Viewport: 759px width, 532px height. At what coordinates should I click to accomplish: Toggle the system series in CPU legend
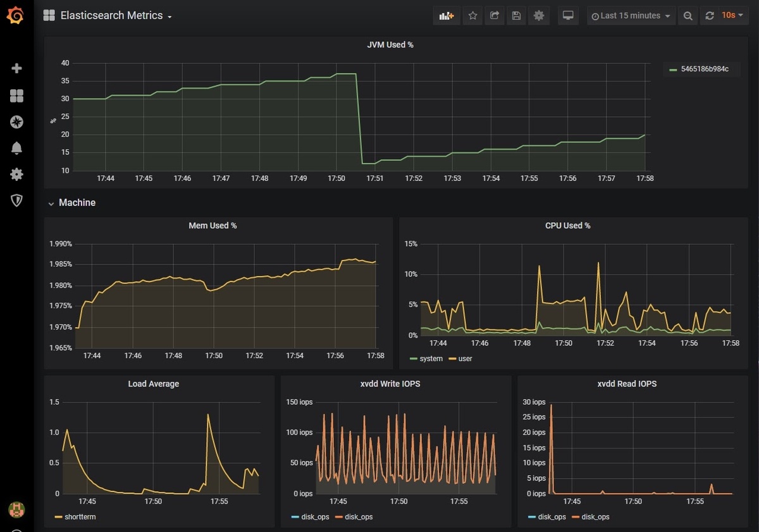(x=431, y=359)
